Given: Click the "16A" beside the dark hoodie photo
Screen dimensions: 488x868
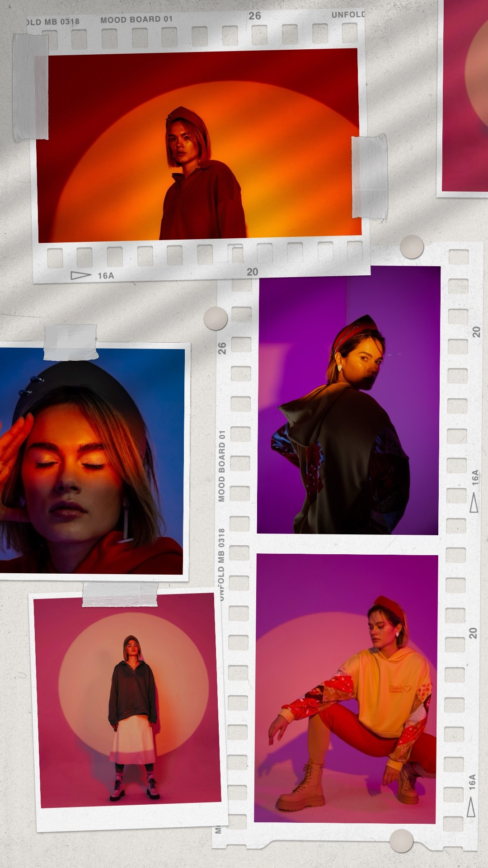Looking at the screenshot, I should 475,477.
